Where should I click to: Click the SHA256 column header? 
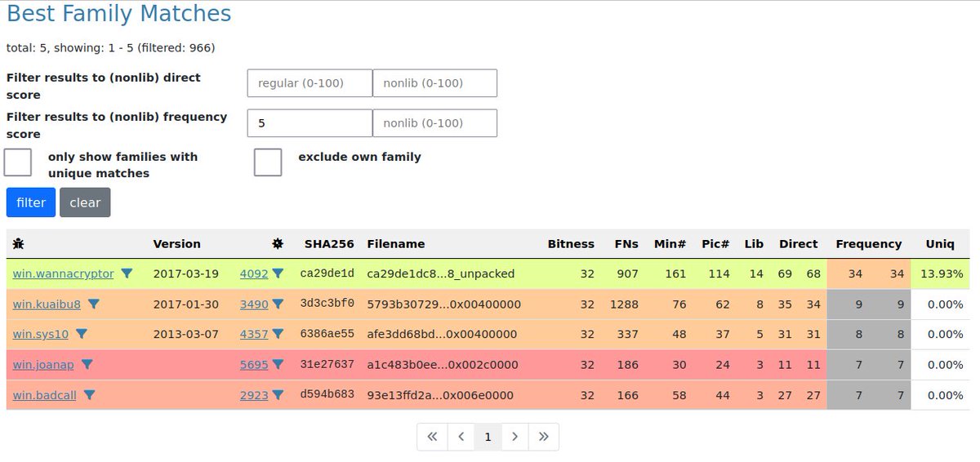point(329,243)
